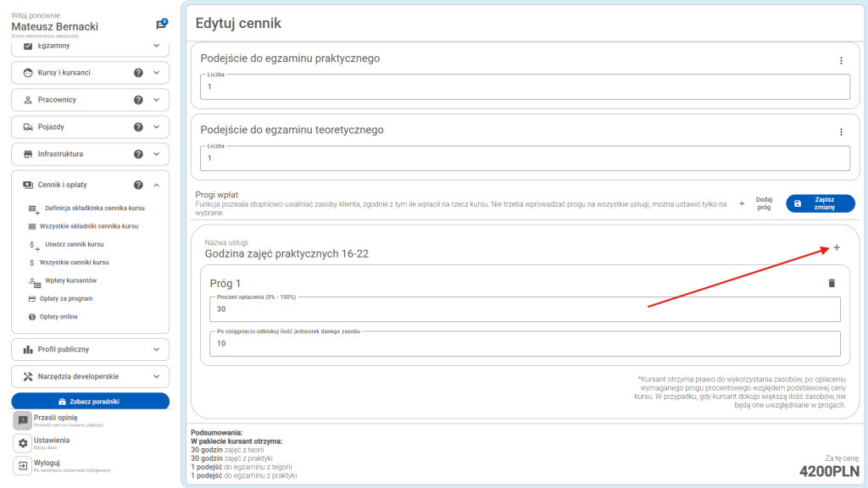
Task: Click Dodaj próg to add threshold
Action: 756,203
